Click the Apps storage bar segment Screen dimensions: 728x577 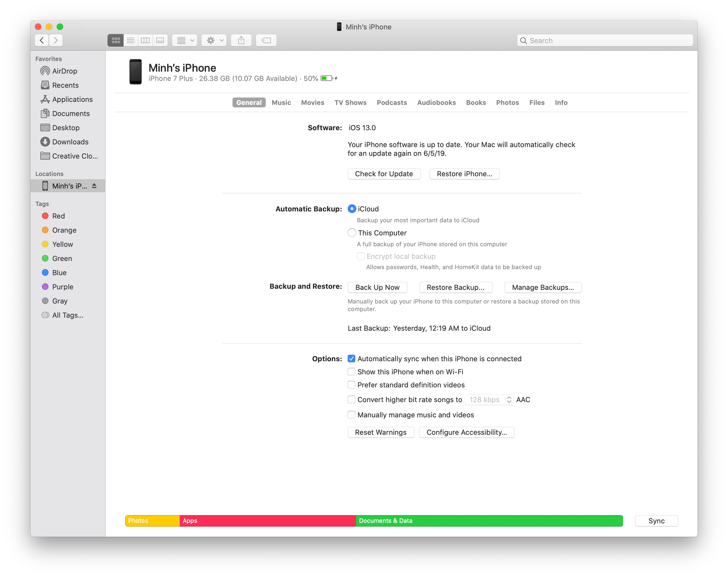[268, 521]
